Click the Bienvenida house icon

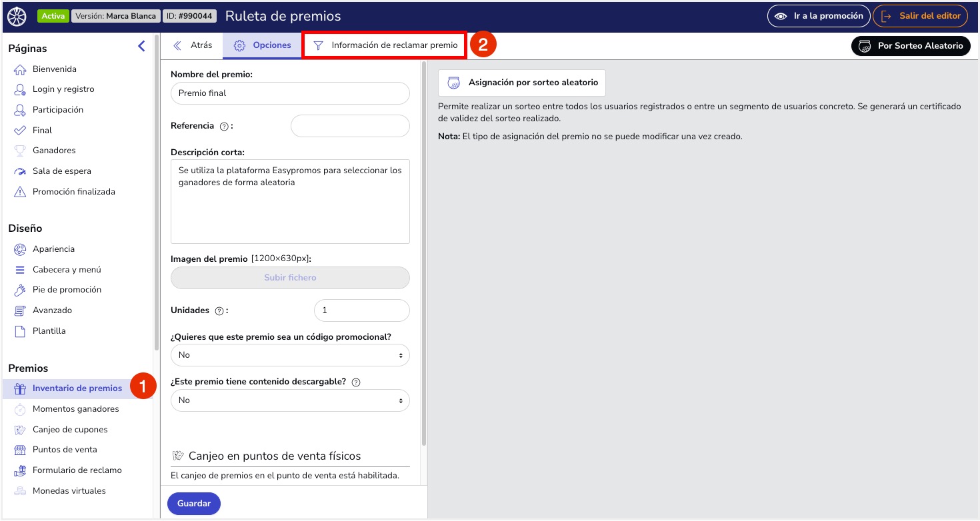click(x=20, y=69)
